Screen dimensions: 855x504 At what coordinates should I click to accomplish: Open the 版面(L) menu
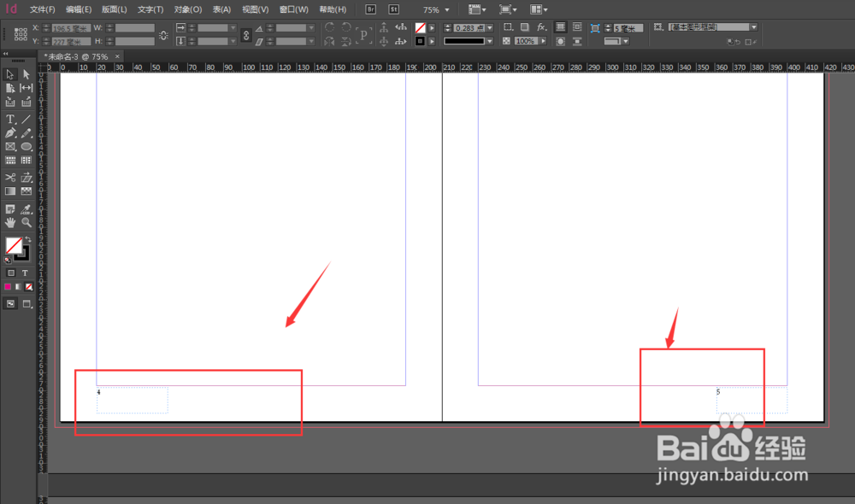click(x=115, y=9)
